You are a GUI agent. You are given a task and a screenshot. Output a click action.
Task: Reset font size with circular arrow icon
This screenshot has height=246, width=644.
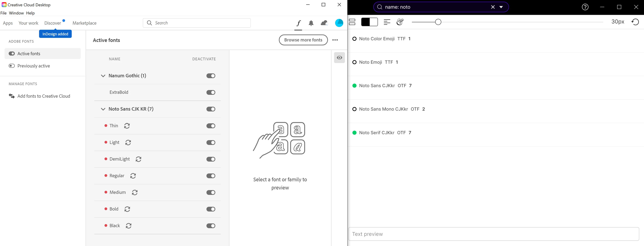[635, 22]
